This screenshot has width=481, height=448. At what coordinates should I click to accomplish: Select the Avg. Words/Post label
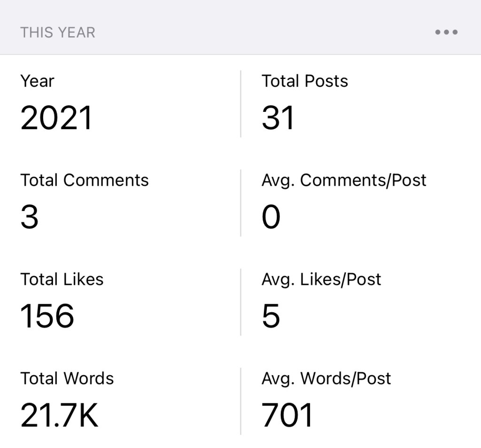pos(326,378)
